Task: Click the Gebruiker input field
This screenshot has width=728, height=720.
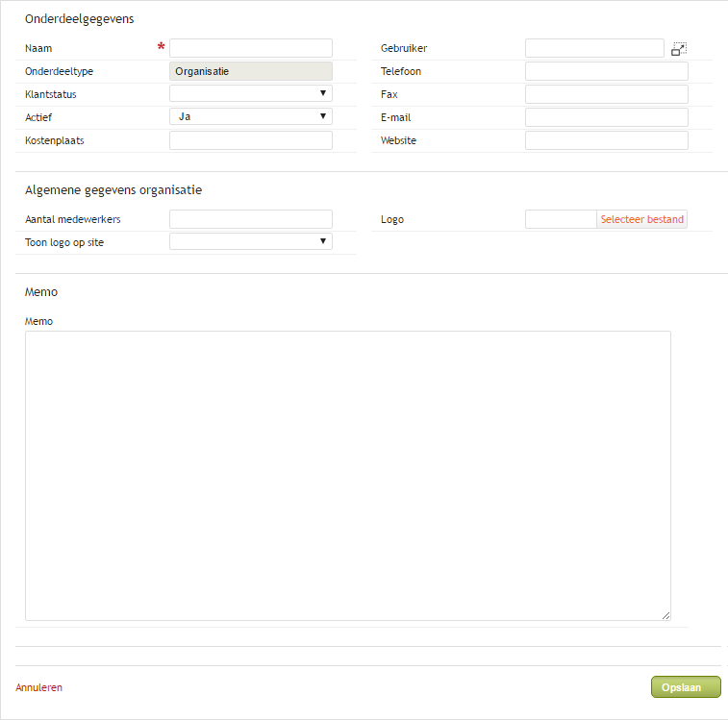Action: (594, 48)
